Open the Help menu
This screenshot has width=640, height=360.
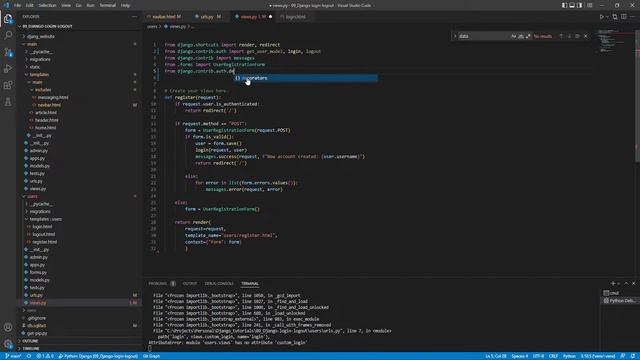coord(125,5)
